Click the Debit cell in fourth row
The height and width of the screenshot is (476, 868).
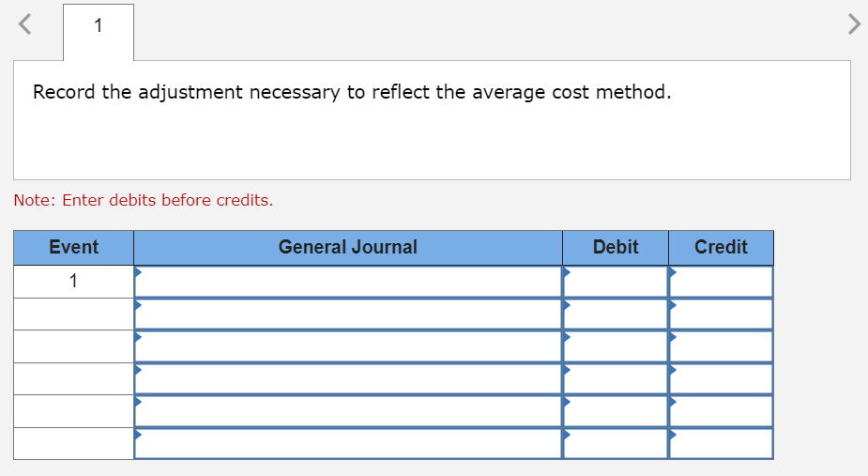616,379
